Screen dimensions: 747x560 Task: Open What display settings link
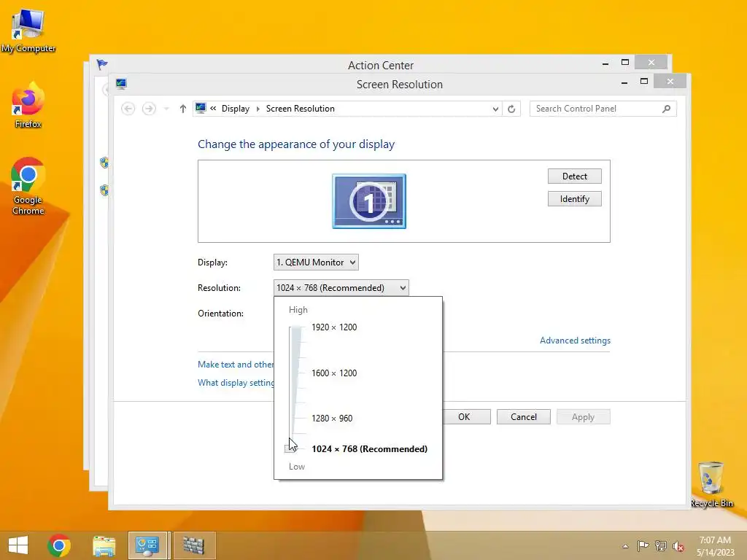(x=236, y=382)
